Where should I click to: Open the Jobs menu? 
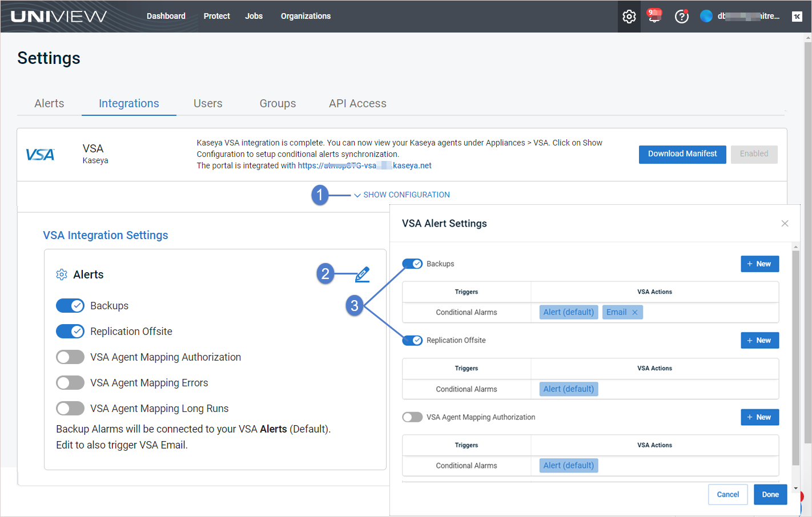pyautogui.click(x=254, y=16)
